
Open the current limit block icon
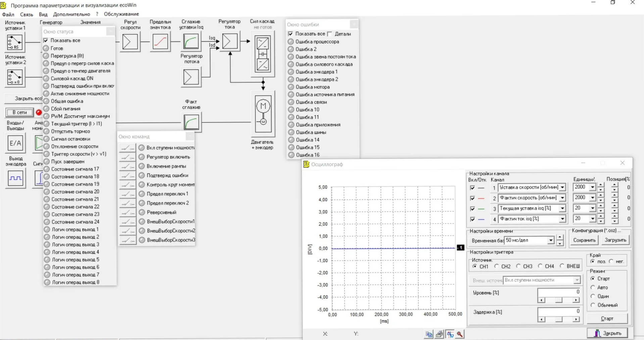pos(160,42)
